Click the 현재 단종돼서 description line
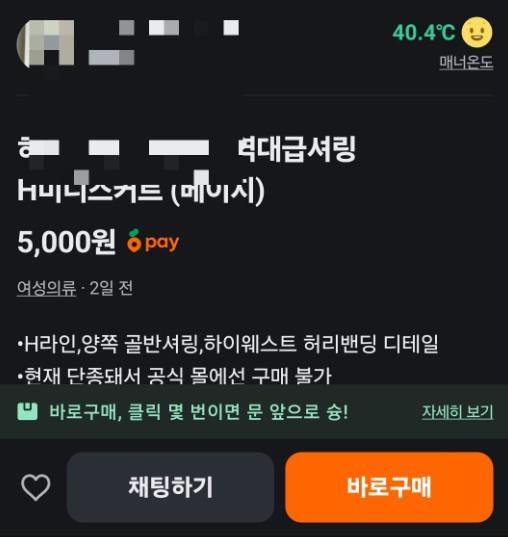The height and width of the screenshot is (537, 508). point(174,375)
